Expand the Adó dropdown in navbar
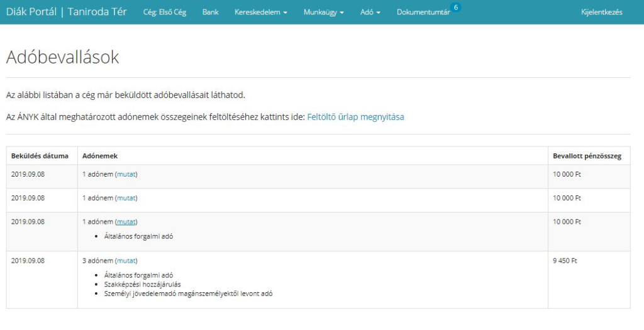The image size is (644, 330). point(370,12)
